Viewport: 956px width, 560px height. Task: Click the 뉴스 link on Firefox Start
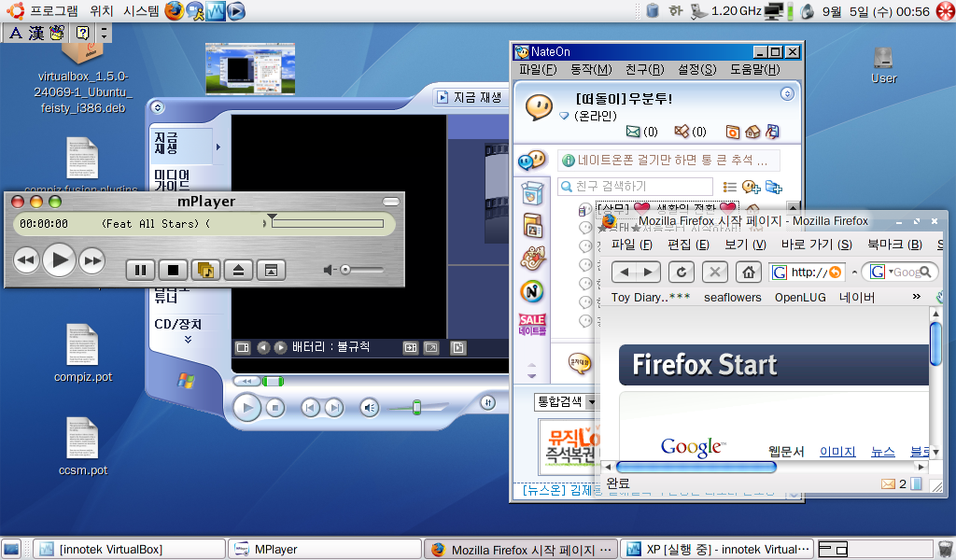(x=882, y=452)
